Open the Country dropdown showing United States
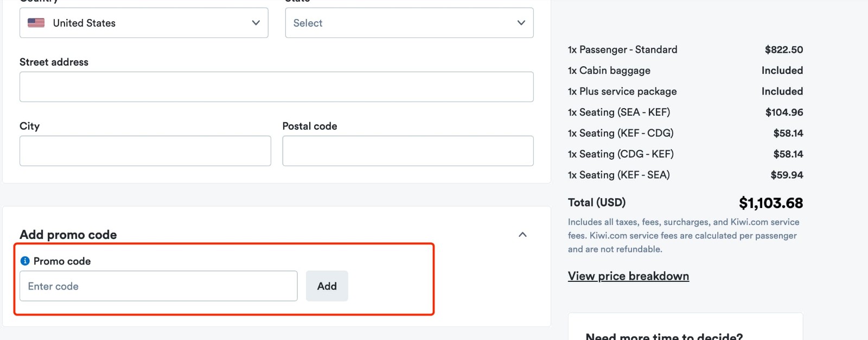The width and height of the screenshot is (868, 340). coord(144,23)
